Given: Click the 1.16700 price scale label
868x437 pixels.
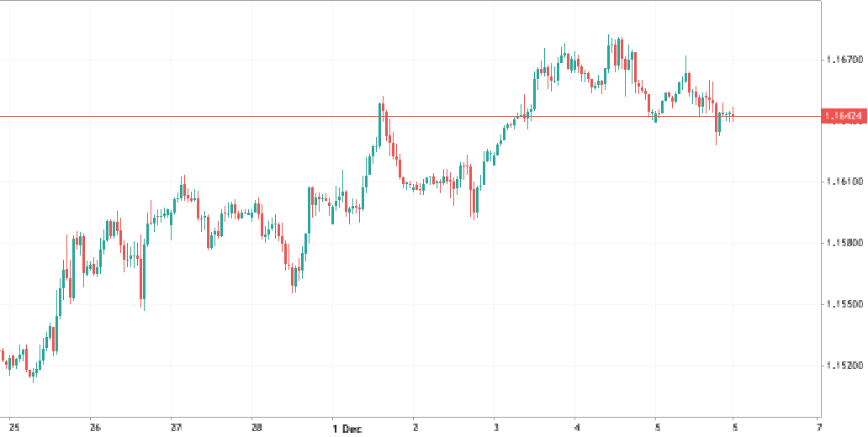Looking at the screenshot, I should pos(842,60).
